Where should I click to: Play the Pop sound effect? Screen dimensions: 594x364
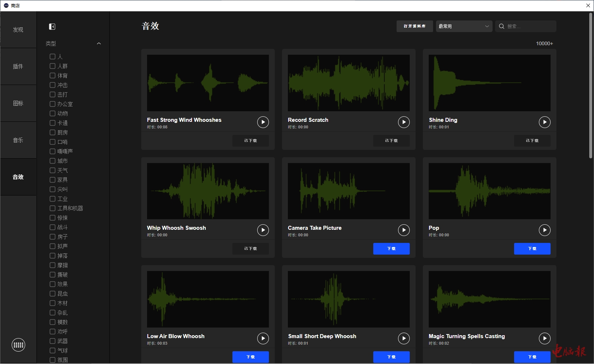click(x=544, y=230)
